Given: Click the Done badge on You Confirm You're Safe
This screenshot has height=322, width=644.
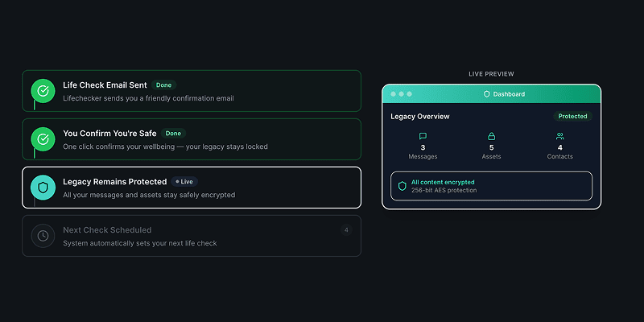Looking at the screenshot, I should coord(172,133).
